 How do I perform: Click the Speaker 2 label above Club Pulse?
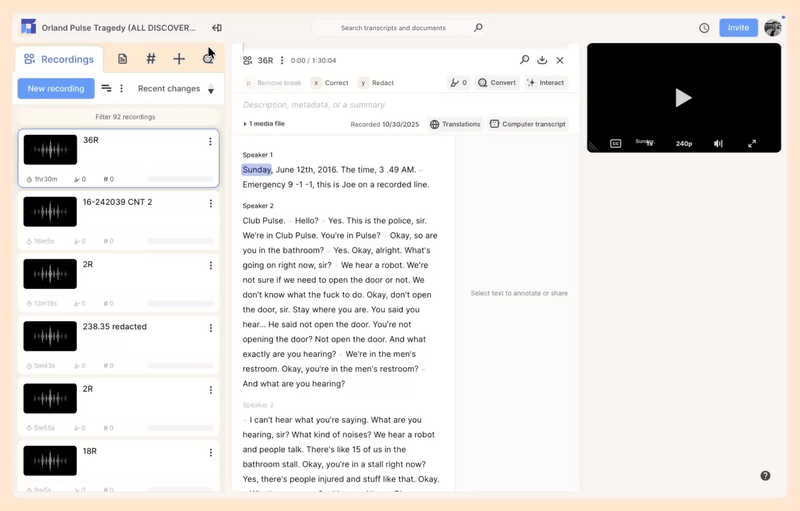258,206
